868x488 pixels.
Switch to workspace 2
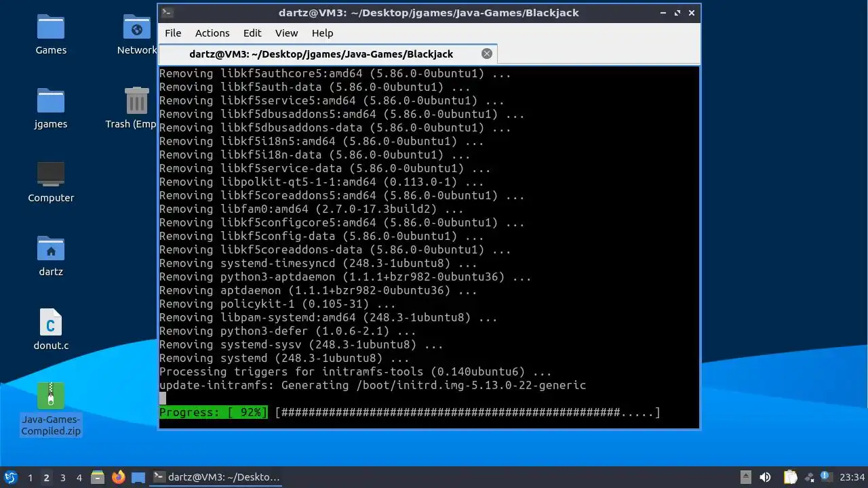point(46,478)
